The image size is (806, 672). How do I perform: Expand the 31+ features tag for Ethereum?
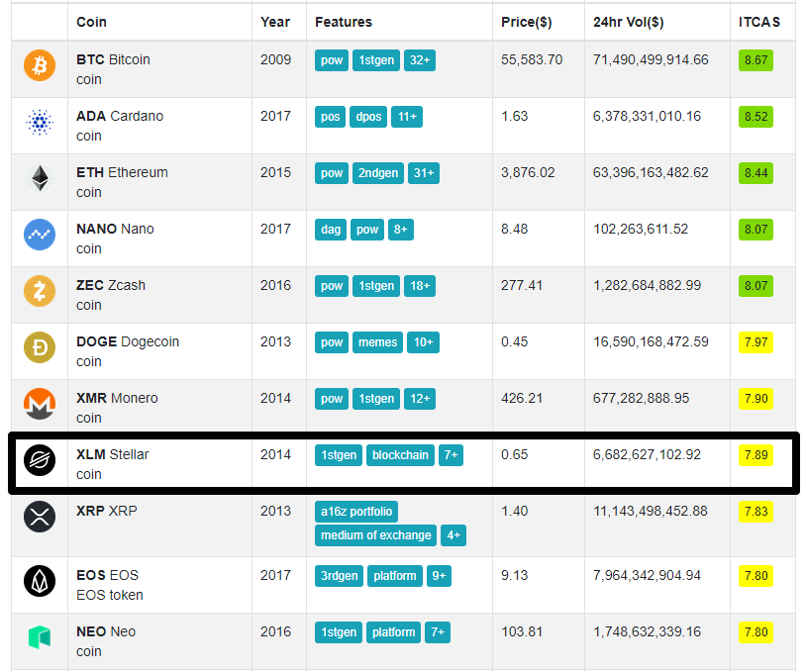click(x=424, y=173)
